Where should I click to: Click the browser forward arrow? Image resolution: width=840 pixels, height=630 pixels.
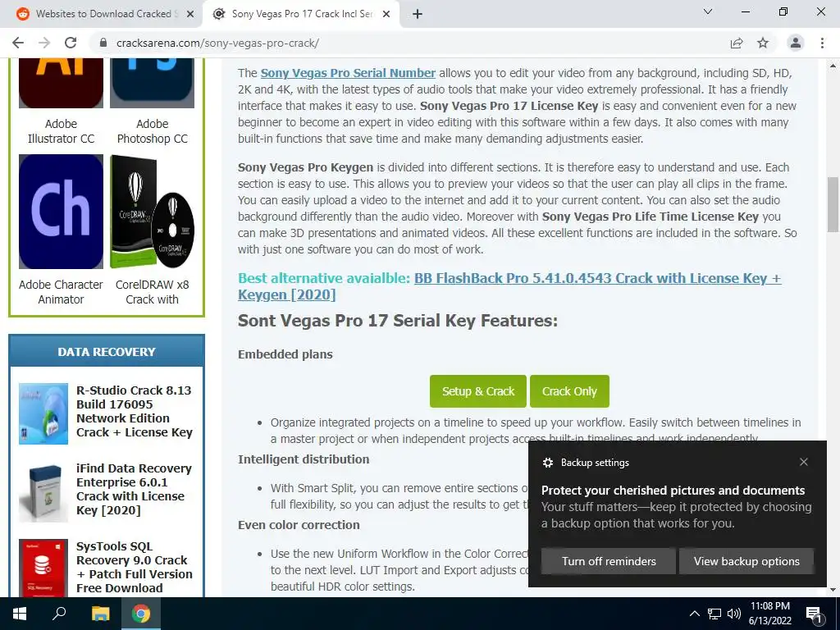click(x=44, y=43)
